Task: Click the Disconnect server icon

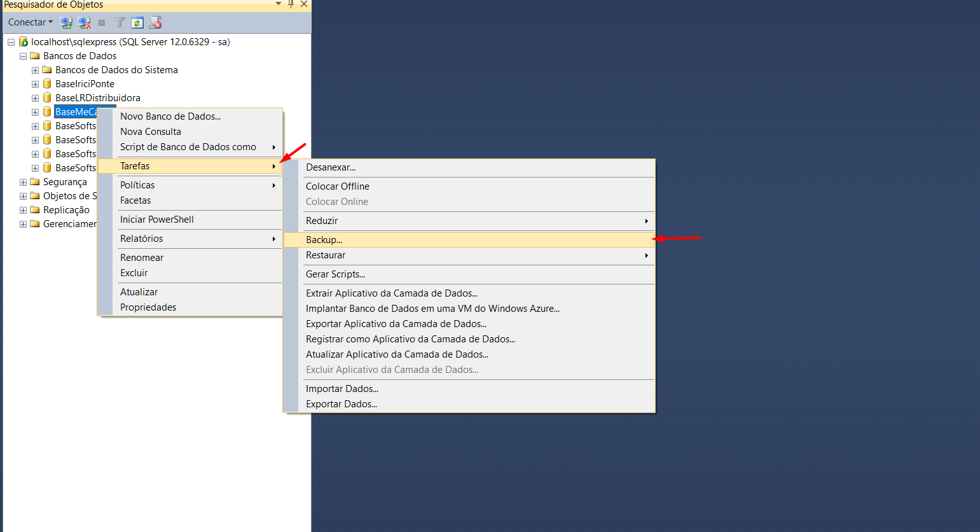Action: (84, 23)
